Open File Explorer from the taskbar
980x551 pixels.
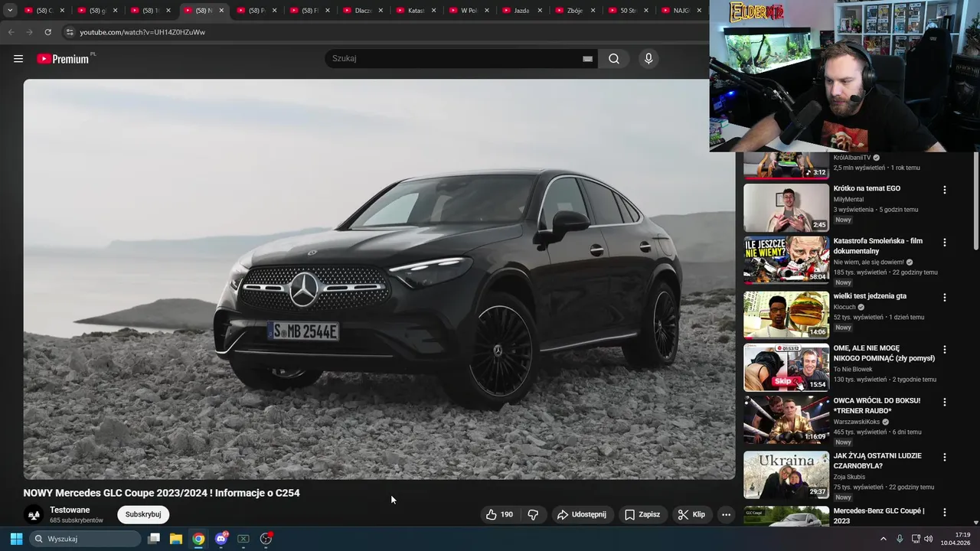pos(176,539)
